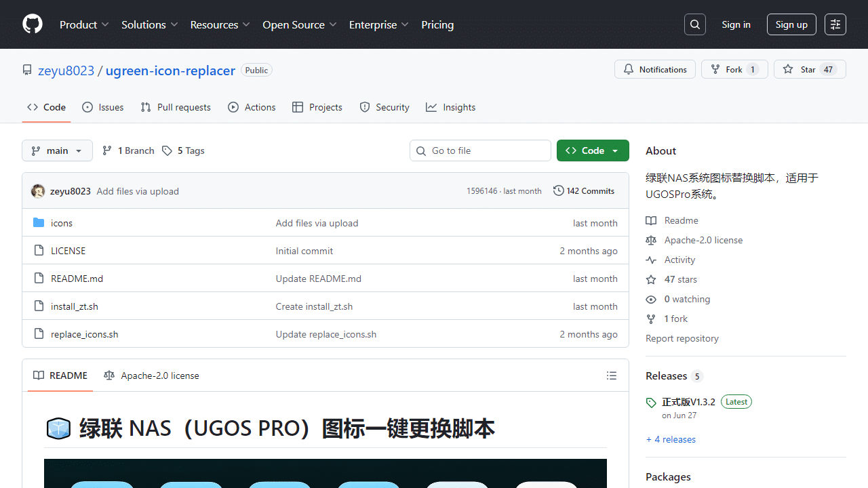Open the green Code dropdown button
The height and width of the screenshot is (488, 868).
point(593,150)
